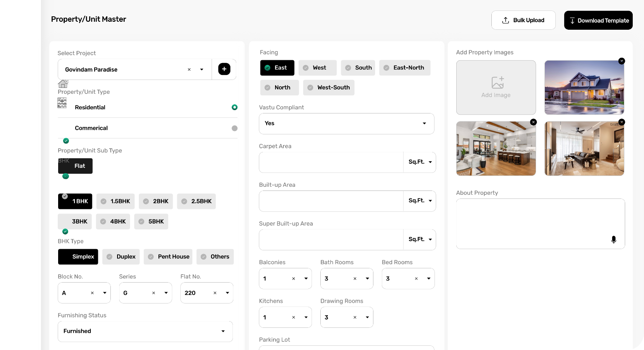This screenshot has height=350, width=644.
Task: Choose the 1.5BHK option
Action: click(115, 201)
